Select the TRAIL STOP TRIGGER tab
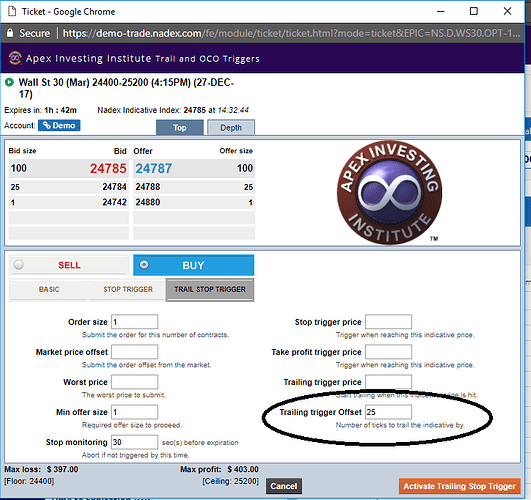The width and height of the screenshot is (531, 500). [210, 290]
